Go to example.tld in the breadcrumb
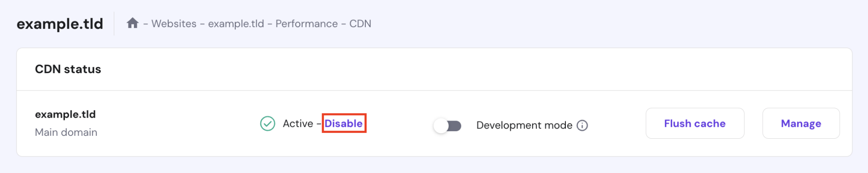The image size is (868, 173). [236, 24]
